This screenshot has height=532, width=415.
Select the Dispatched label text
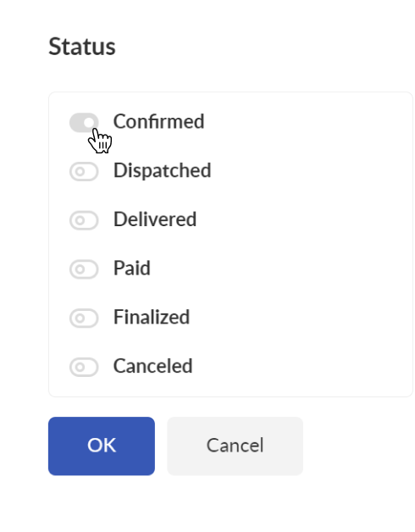(x=163, y=170)
